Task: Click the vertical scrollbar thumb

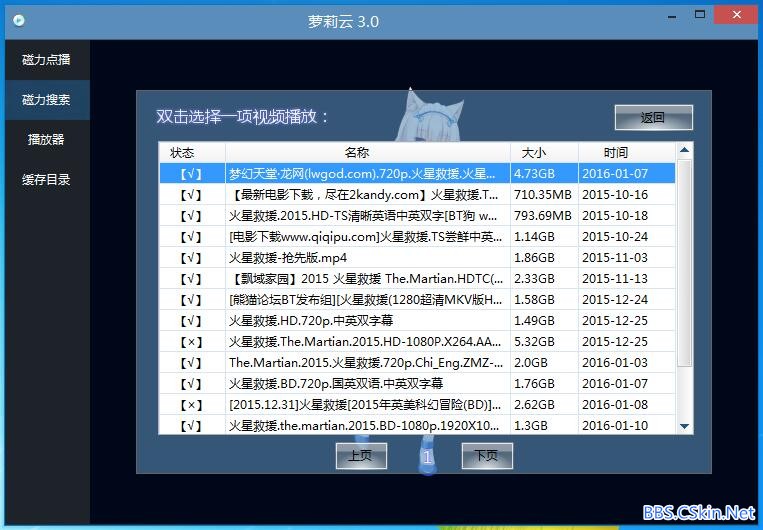Action: click(x=684, y=263)
